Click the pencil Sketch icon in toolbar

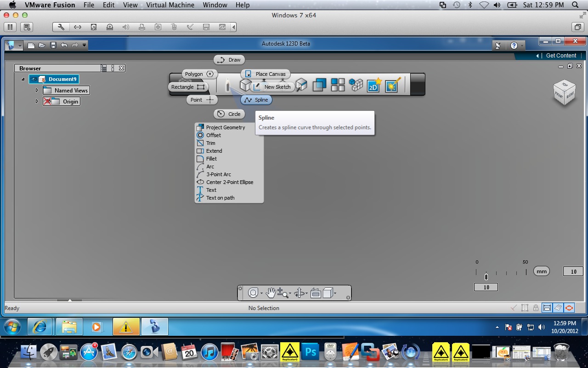[227, 85]
